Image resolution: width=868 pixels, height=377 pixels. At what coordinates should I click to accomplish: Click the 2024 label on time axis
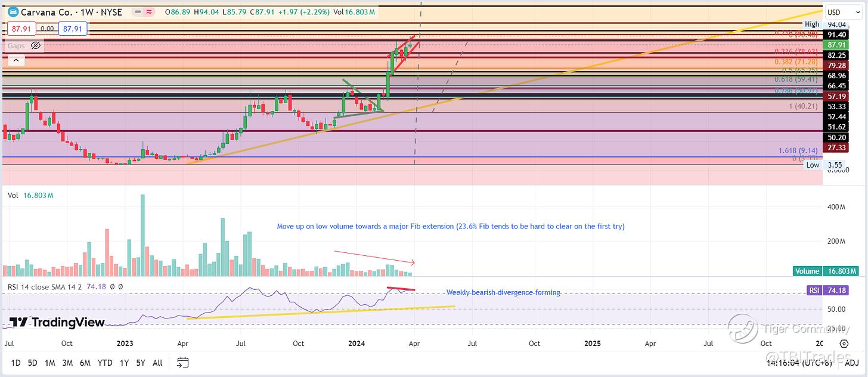coord(356,344)
